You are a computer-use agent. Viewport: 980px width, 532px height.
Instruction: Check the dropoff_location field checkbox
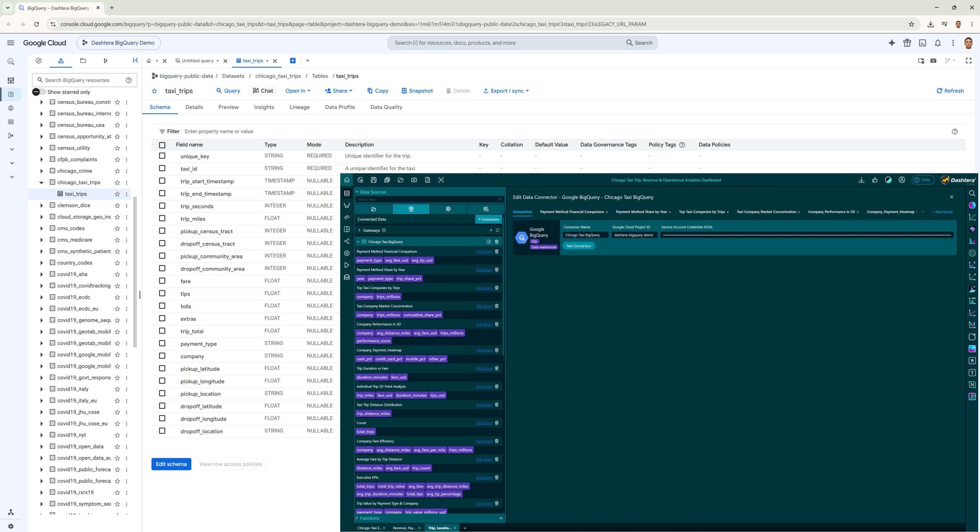[x=162, y=431]
